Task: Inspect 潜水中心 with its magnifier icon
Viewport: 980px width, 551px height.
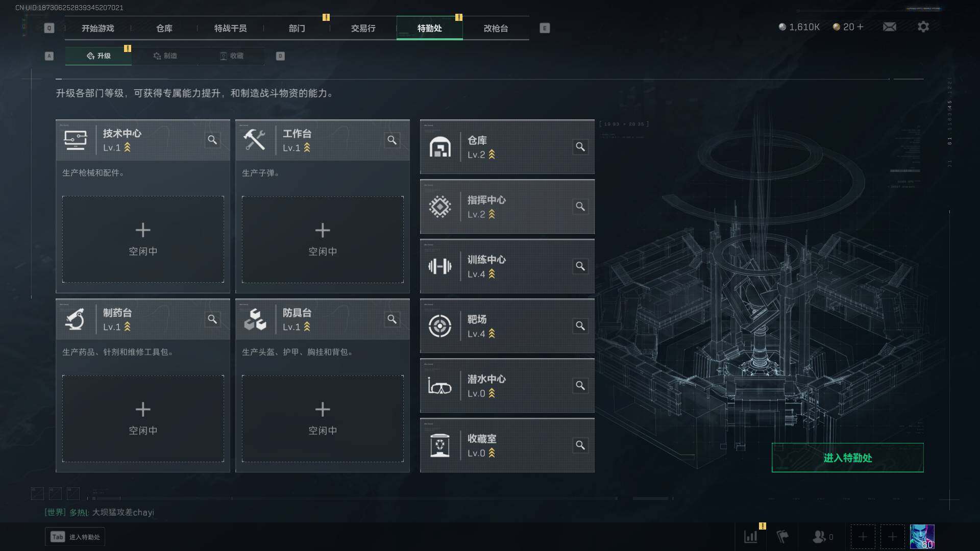Action: coord(580,385)
